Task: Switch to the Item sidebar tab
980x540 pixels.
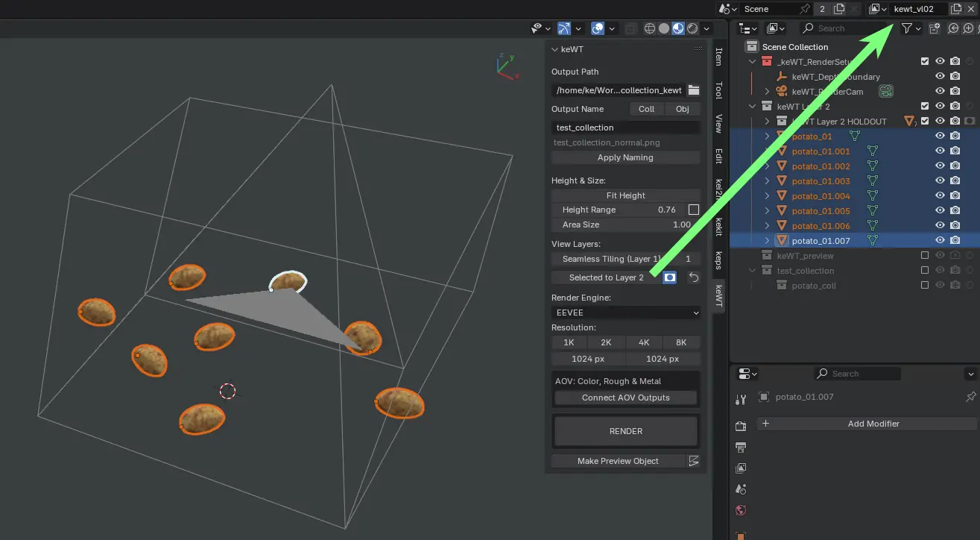Action: pos(718,57)
